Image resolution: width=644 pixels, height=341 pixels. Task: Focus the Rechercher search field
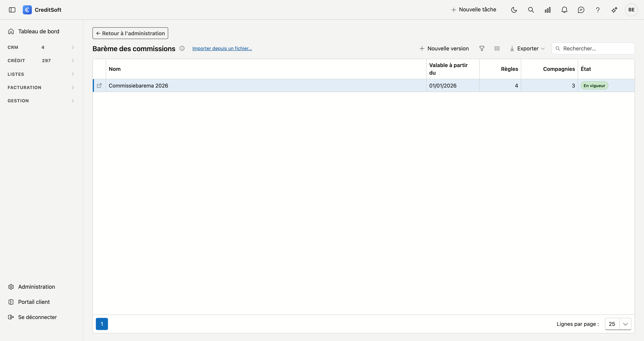pos(593,48)
